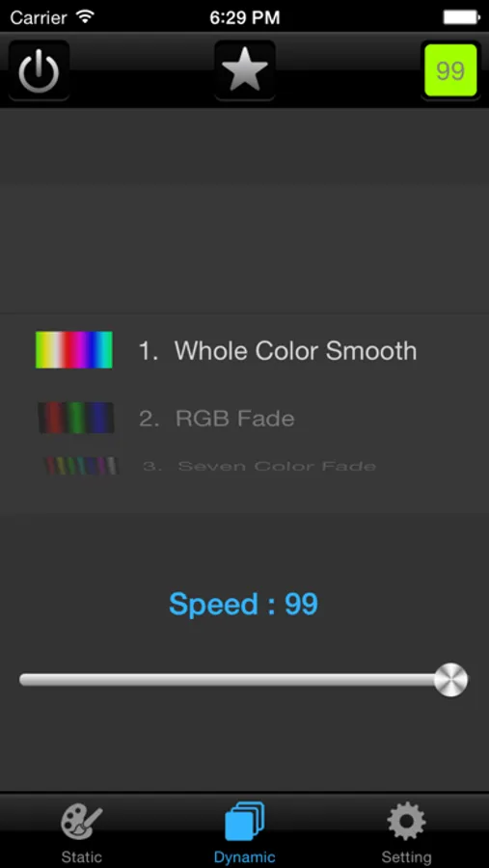This screenshot has height=868, width=489.
Task: Choose the RGB Fade mode
Action: coord(217,418)
